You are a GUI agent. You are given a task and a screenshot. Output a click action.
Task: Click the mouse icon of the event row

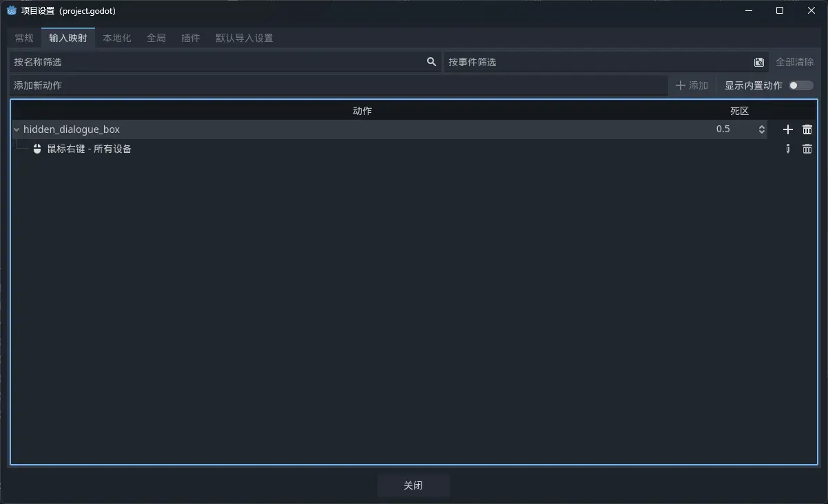tap(37, 149)
